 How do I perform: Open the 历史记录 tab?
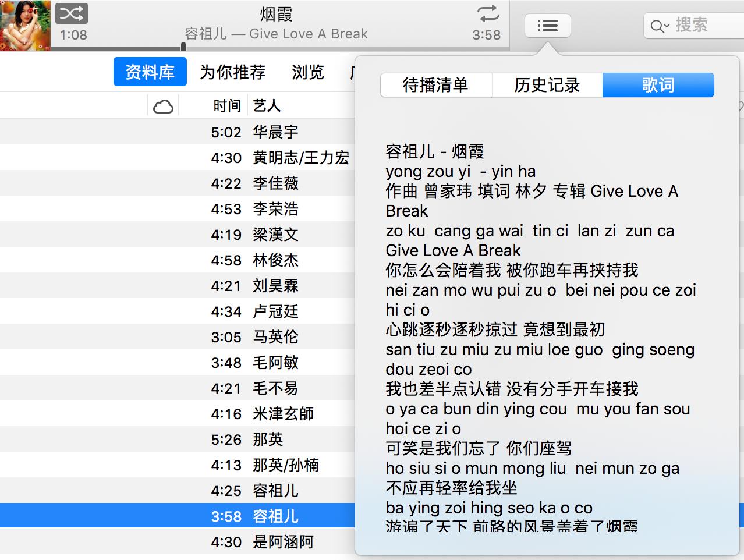tap(547, 85)
